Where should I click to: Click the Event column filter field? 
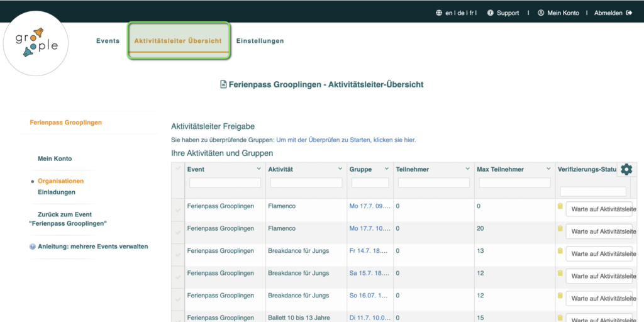pos(225,183)
